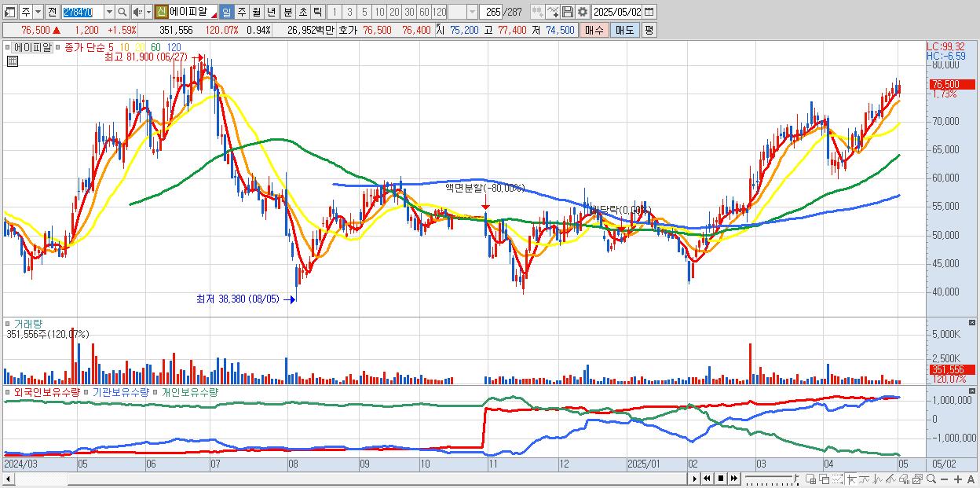Click the save chart floppy disk icon
The width and height of the screenshot is (980, 488).
[x=567, y=12]
